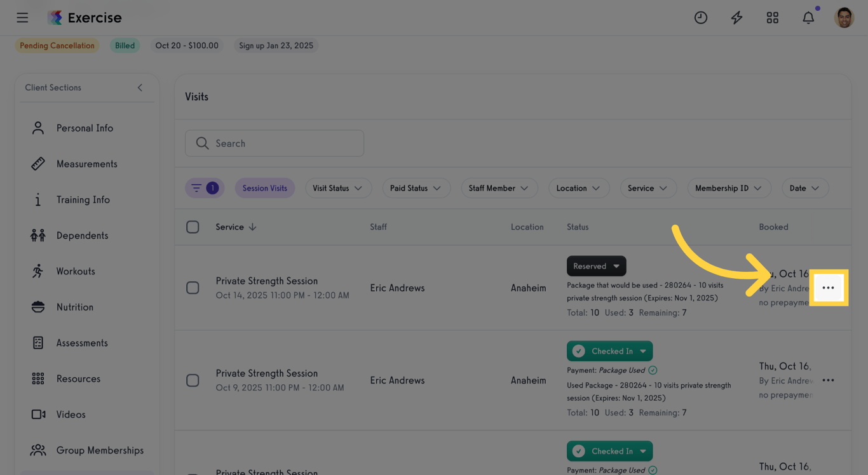Click the Visits search field
Viewport: 868px width, 475px height.
[x=275, y=144]
